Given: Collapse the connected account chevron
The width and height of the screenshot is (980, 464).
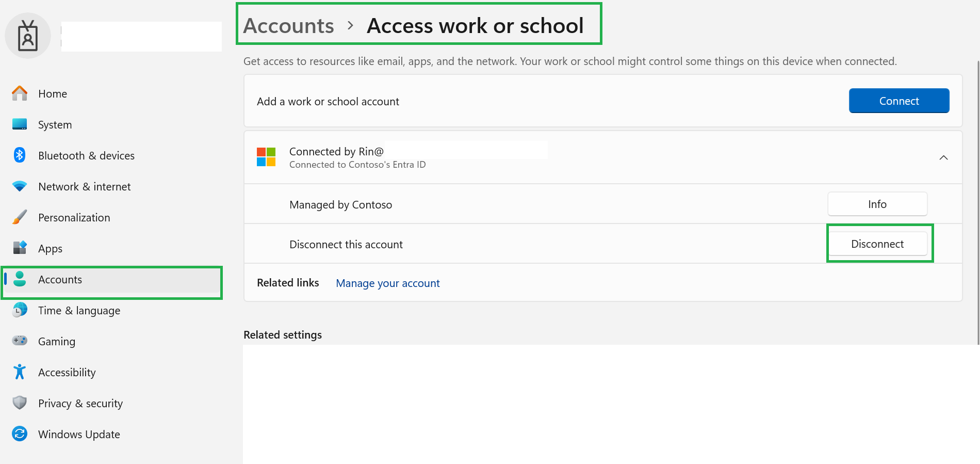Looking at the screenshot, I should [943, 157].
